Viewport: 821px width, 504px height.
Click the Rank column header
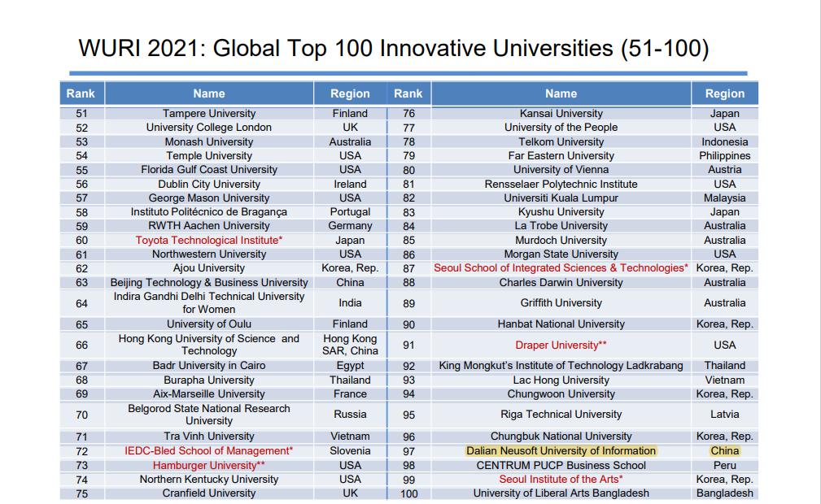coord(80,93)
